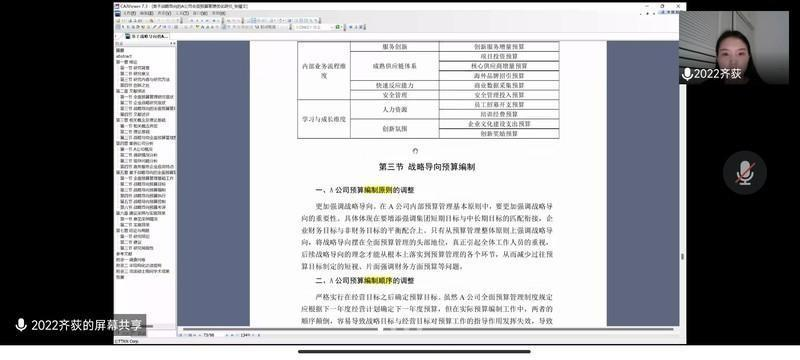Click the highlighted text 编制原则
This screenshot has width=800, height=360.
pyautogui.click(x=378, y=190)
